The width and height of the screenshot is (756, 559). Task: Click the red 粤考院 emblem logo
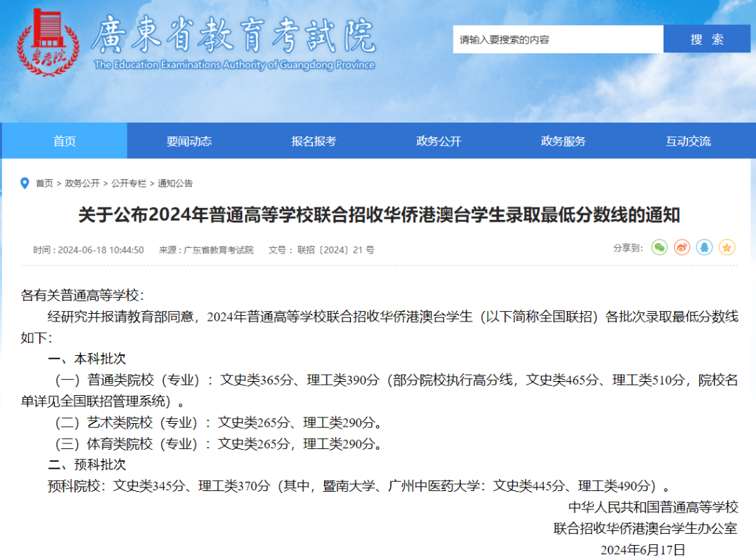click(x=48, y=43)
